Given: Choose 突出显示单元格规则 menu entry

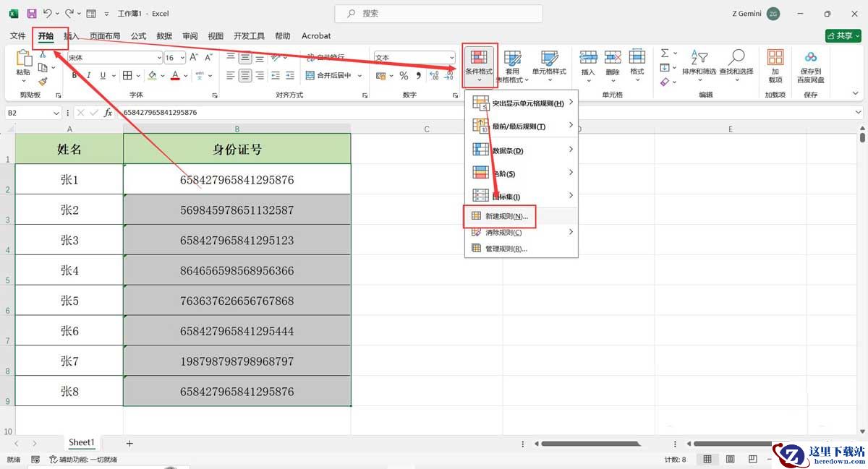Looking at the screenshot, I should point(521,103).
